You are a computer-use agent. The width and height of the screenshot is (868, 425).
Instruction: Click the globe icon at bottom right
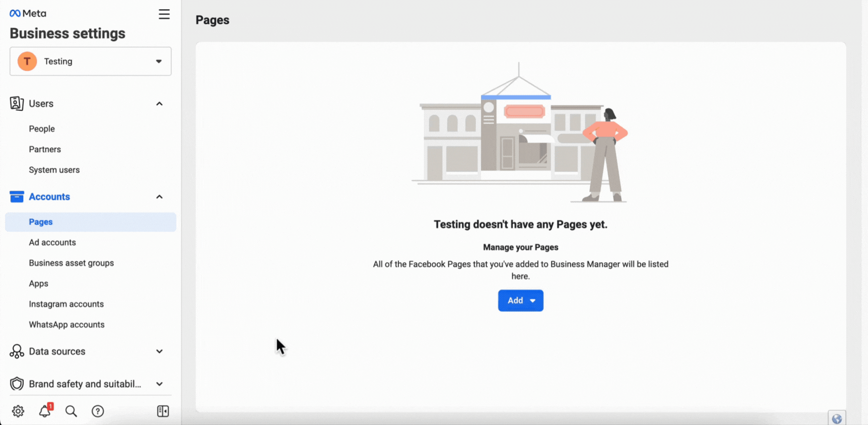click(837, 419)
